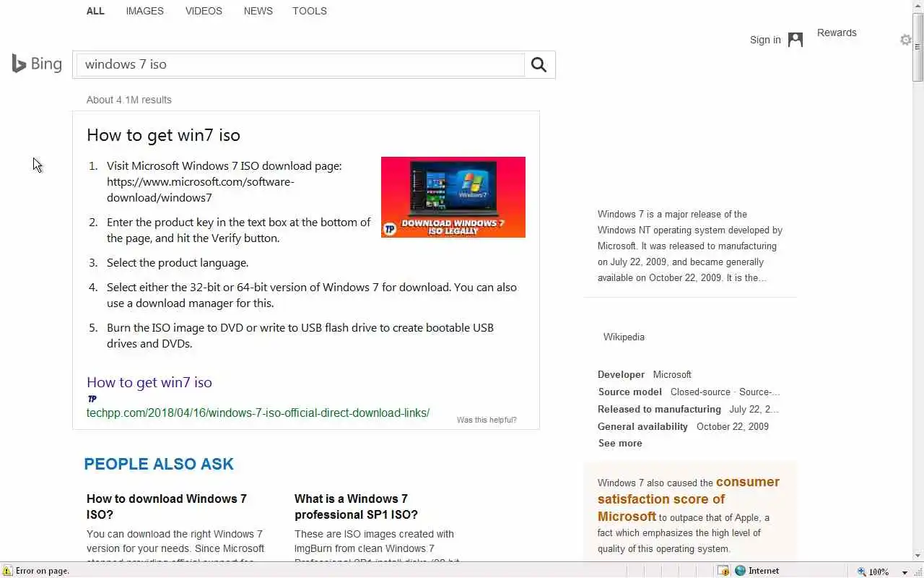Click the 100% zoom level text
This screenshot has width=924, height=578.
879,571
